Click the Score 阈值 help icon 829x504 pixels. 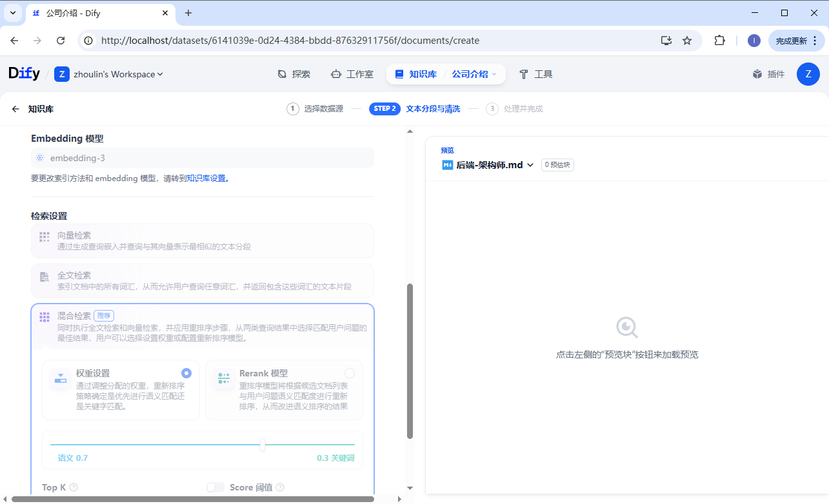280,488
